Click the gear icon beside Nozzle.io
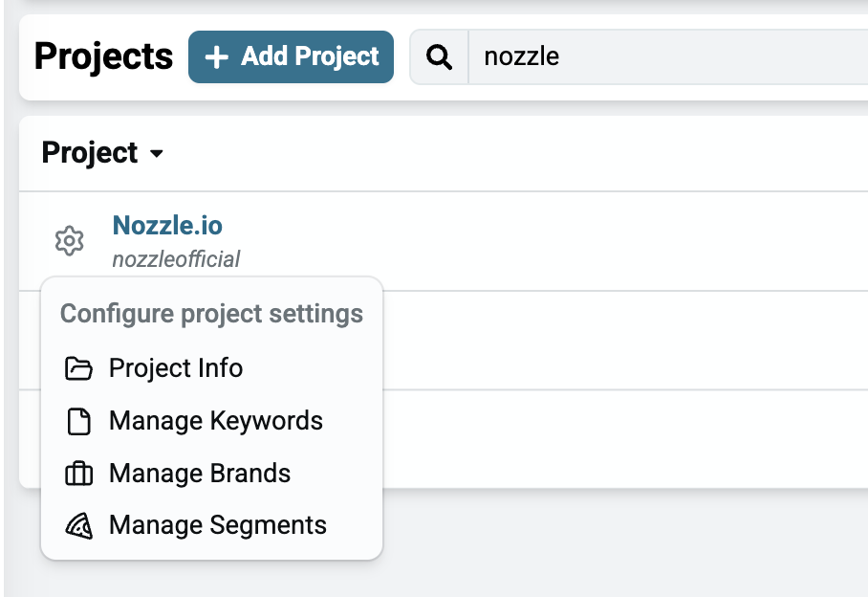This screenshot has width=868, height=597. click(69, 241)
